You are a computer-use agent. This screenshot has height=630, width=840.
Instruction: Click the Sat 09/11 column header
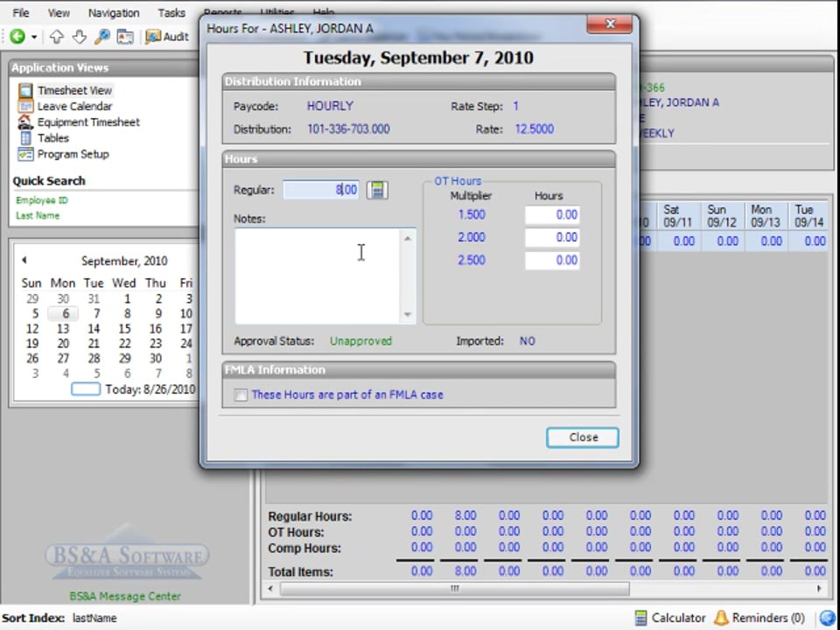point(677,216)
